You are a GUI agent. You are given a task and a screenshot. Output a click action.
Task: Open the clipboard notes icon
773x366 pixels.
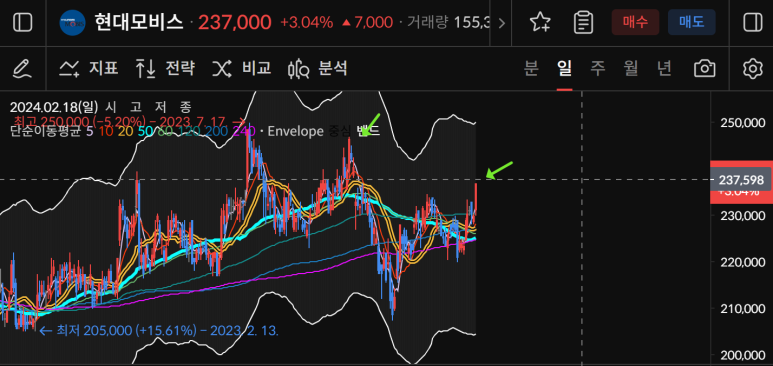tap(584, 23)
